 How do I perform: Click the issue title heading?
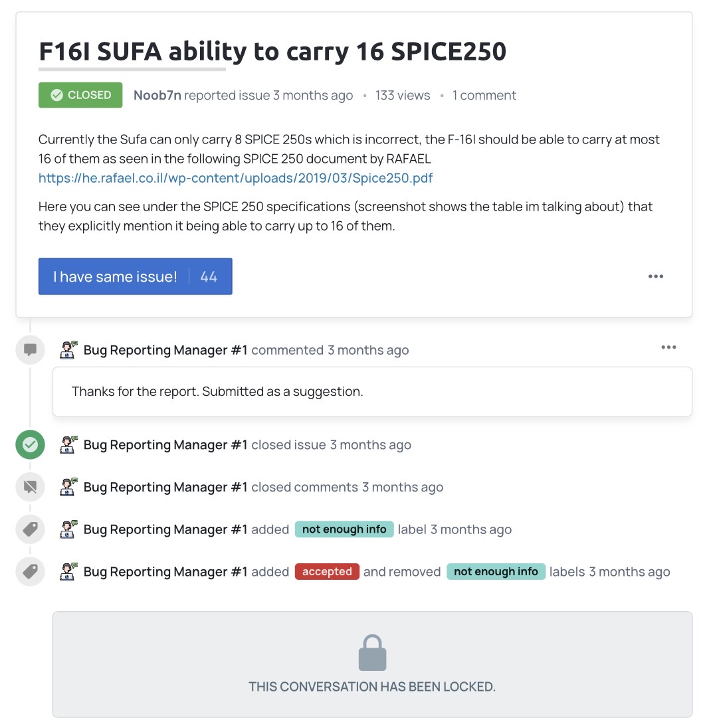pyautogui.click(x=272, y=51)
